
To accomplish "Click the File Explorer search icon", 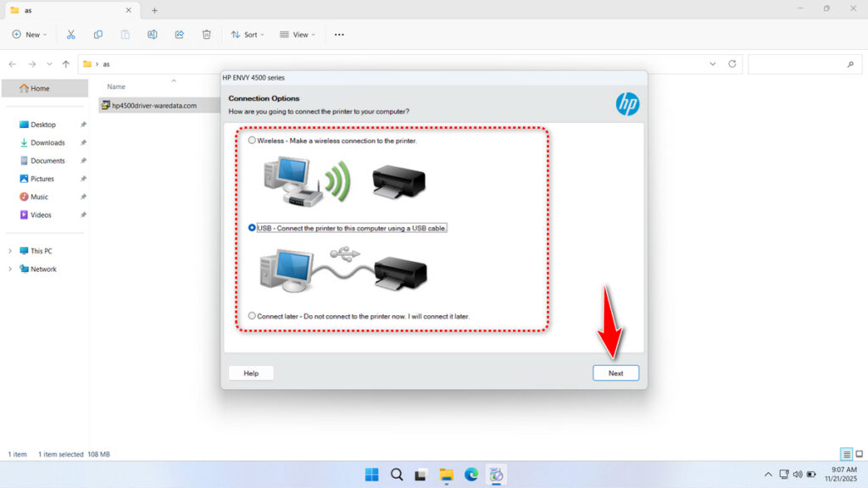I will coord(849,64).
